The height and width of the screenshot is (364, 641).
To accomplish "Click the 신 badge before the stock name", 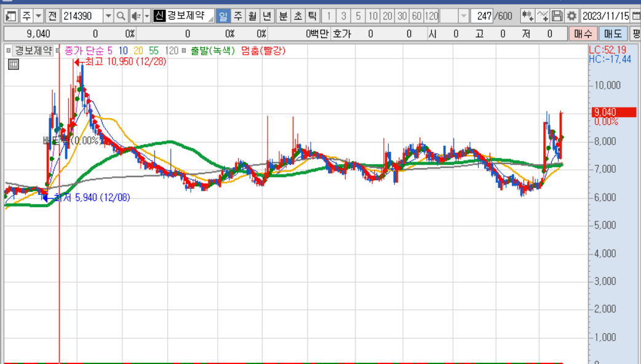I will pos(159,16).
